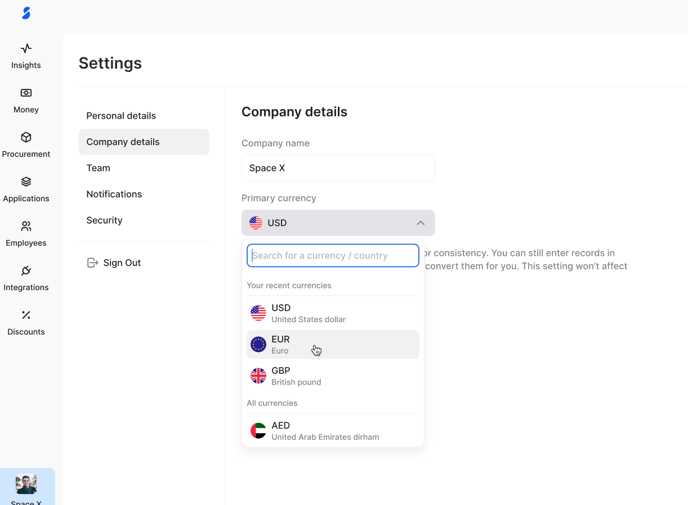This screenshot has width=688, height=505.
Task: Open Notifications settings
Action: point(114,194)
